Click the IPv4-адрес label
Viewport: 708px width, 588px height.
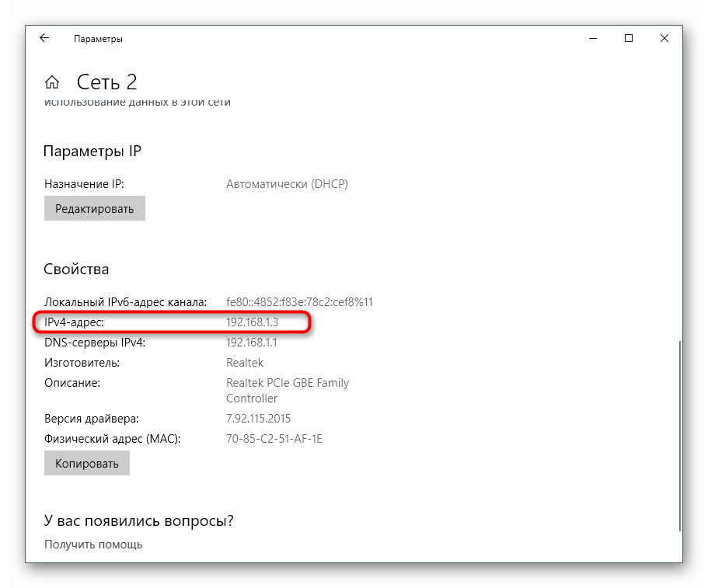74,322
